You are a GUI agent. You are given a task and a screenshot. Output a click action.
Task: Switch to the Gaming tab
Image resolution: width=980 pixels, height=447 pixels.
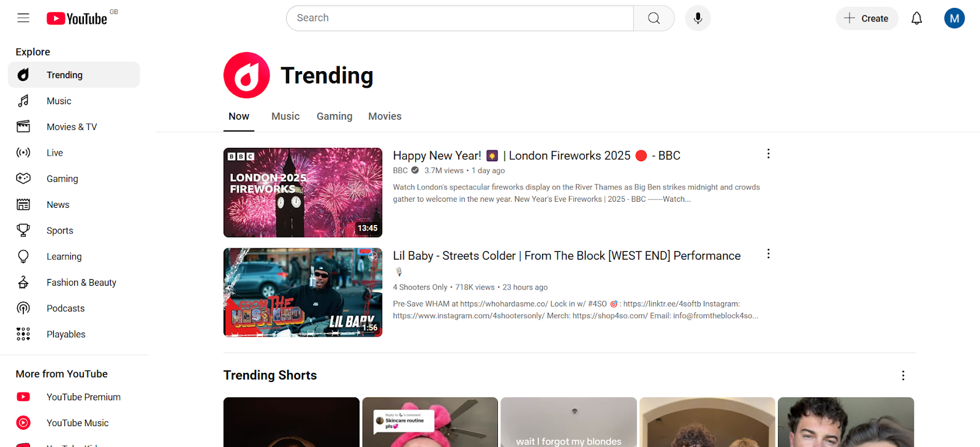(x=334, y=117)
